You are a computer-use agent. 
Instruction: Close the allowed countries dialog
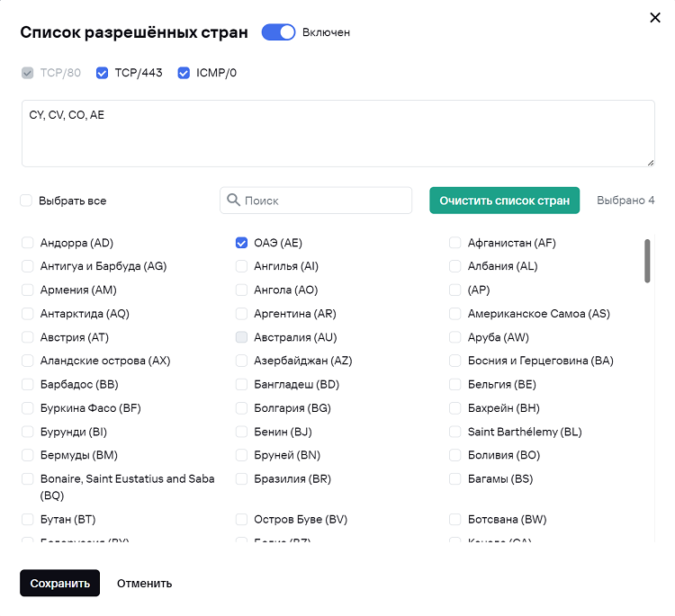[x=654, y=17]
